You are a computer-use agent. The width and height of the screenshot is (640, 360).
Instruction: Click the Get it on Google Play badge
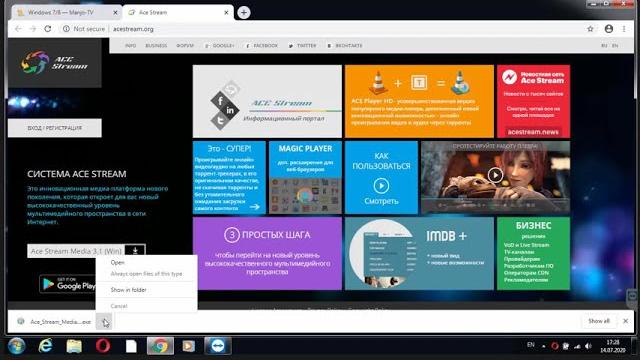68,284
